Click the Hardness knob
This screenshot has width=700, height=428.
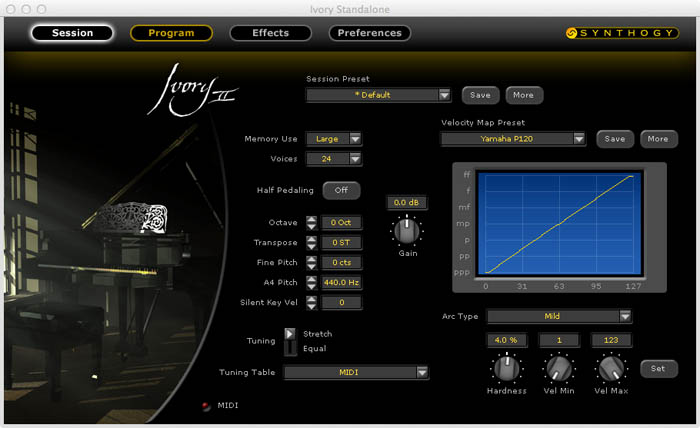coord(507,368)
